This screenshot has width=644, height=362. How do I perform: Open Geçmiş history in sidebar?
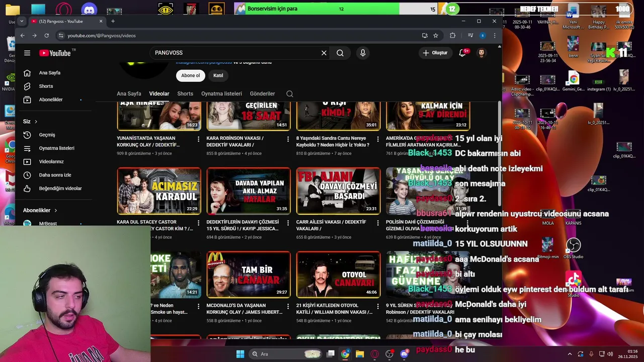[x=47, y=135]
